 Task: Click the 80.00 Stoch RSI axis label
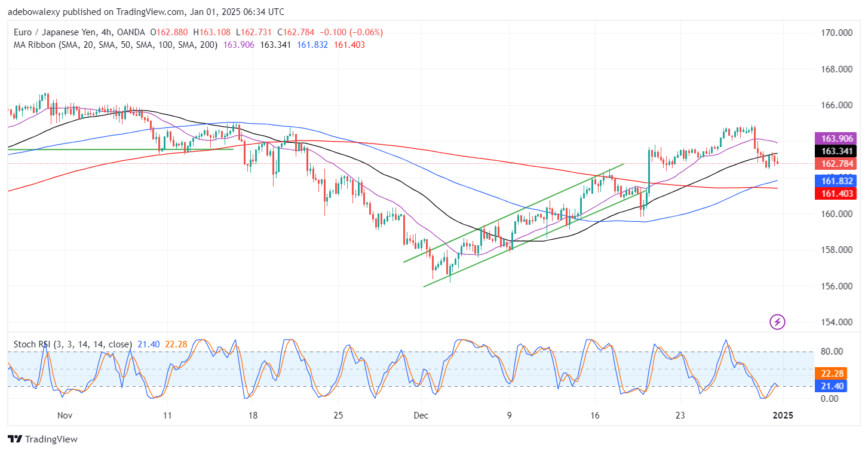tap(831, 352)
